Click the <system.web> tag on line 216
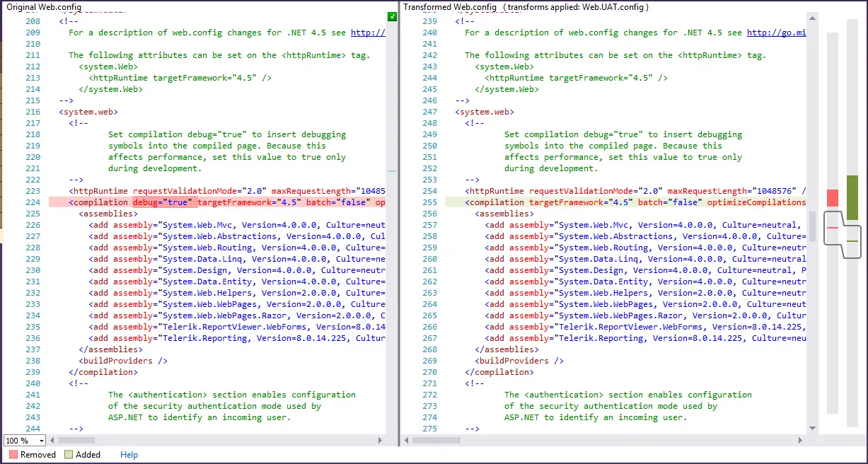The width and height of the screenshot is (868, 464). pyautogui.click(x=88, y=112)
